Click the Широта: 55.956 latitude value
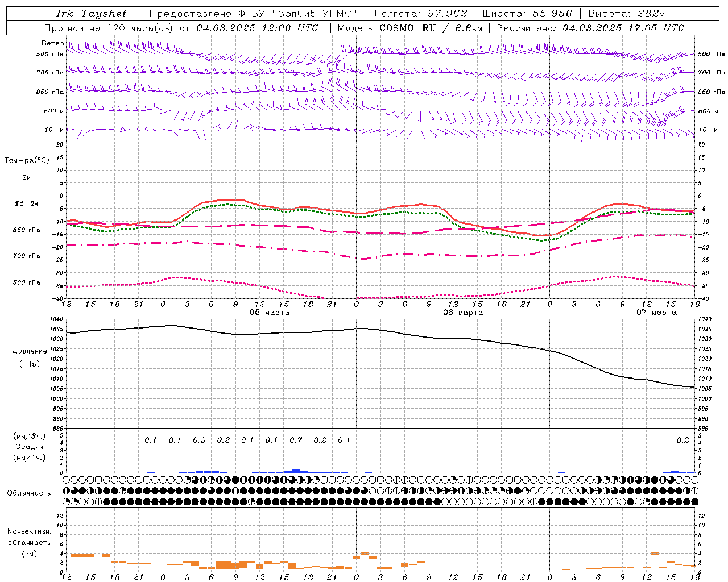The image size is (728, 582). click(x=527, y=14)
